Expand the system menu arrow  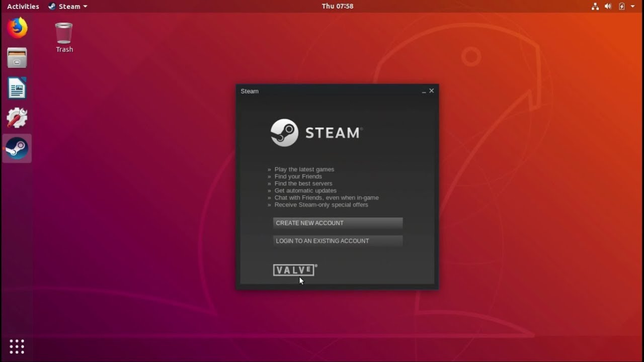pos(633,7)
